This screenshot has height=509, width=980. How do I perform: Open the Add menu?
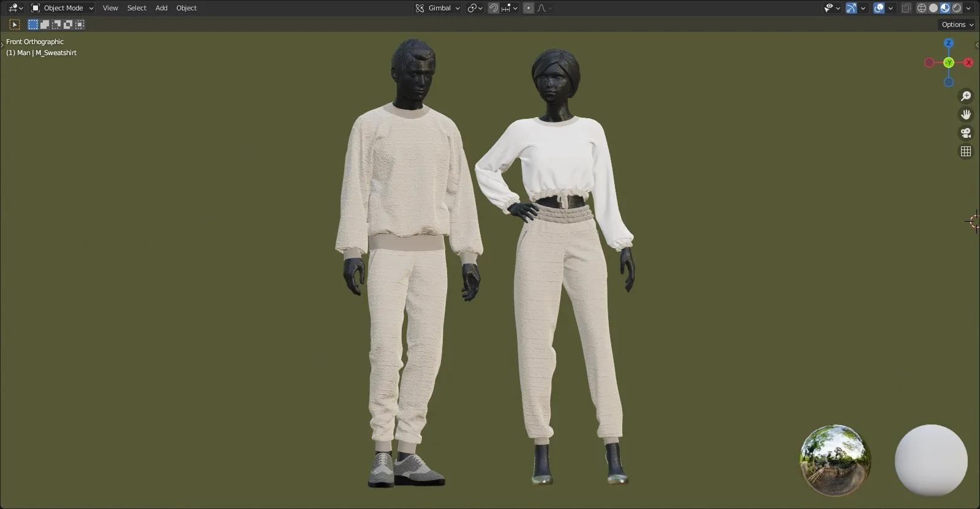161,8
